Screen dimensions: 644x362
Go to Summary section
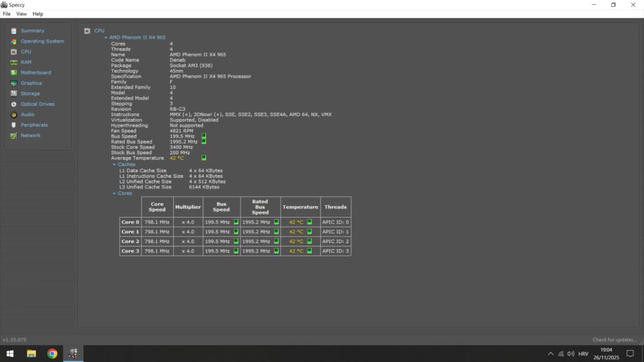[32, 31]
